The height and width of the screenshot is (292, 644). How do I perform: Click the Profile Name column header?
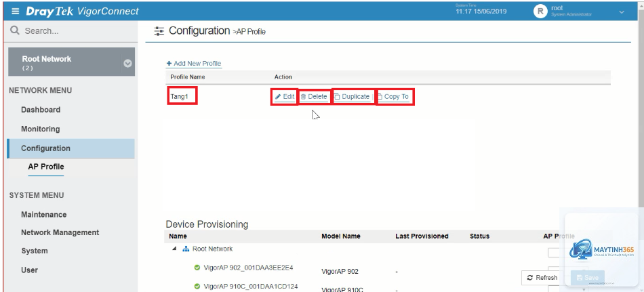coord(188,77)
